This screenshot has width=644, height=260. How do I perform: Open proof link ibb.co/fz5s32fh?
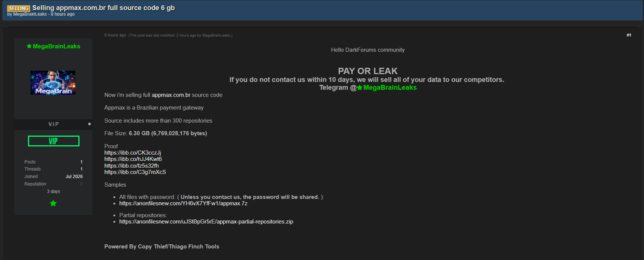point(131,166)
